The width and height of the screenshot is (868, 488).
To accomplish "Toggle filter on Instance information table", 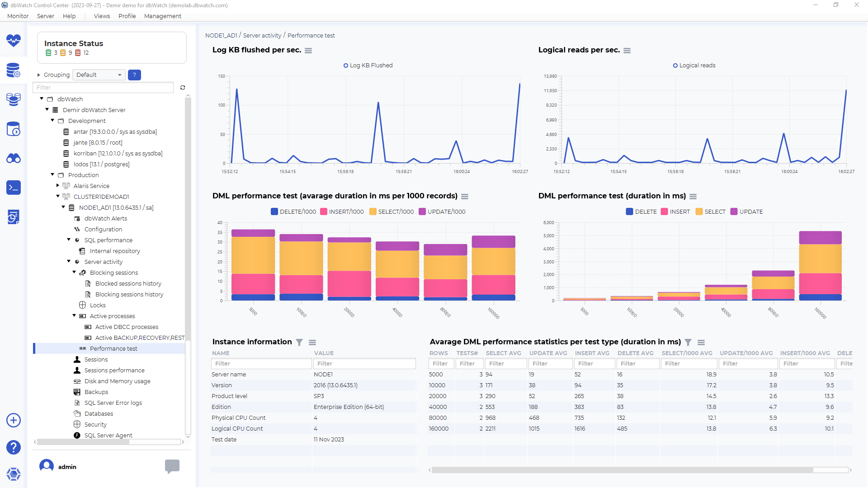I will (x=299, y=343).
